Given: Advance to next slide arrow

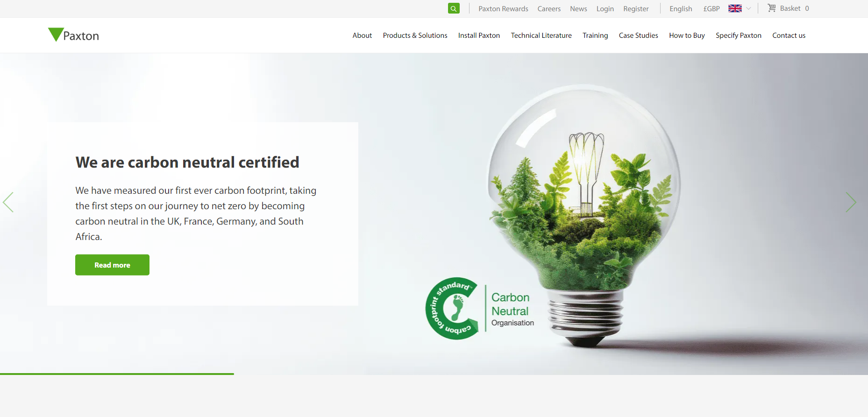Looking at the screenshot, I should pyautogui.click(x=851, y=202).
